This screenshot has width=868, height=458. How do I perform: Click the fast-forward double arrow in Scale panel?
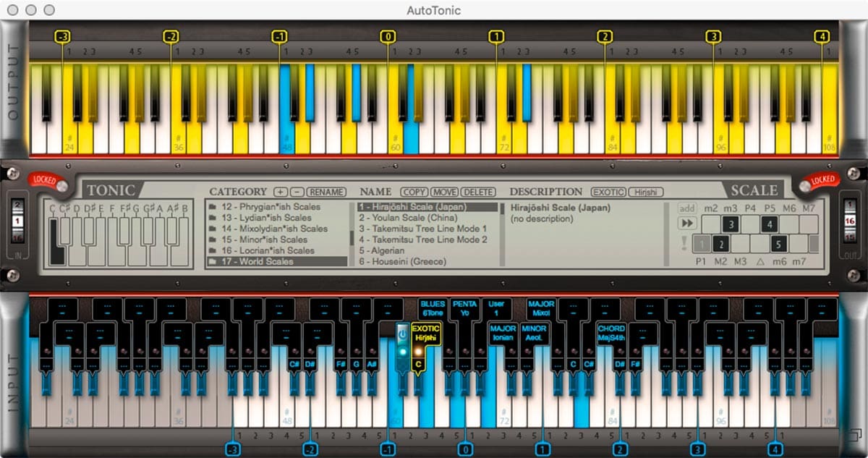[x=686, y=224]
